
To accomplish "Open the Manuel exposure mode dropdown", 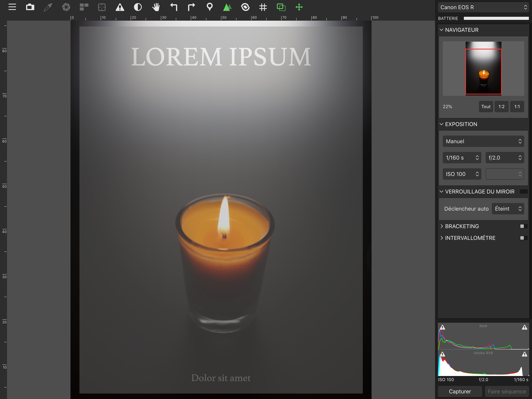I will click(483, 141).
